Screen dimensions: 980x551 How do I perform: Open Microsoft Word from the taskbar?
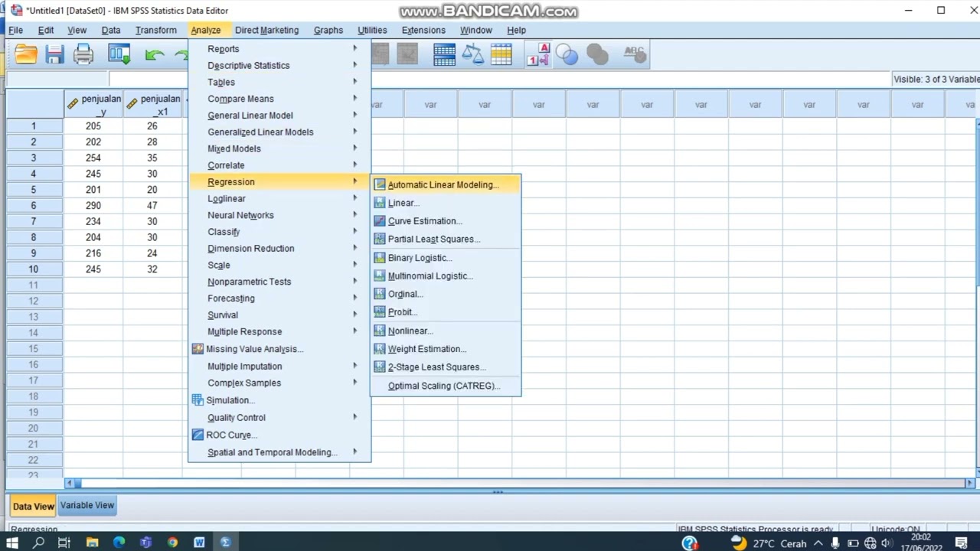tap(199, 543)
